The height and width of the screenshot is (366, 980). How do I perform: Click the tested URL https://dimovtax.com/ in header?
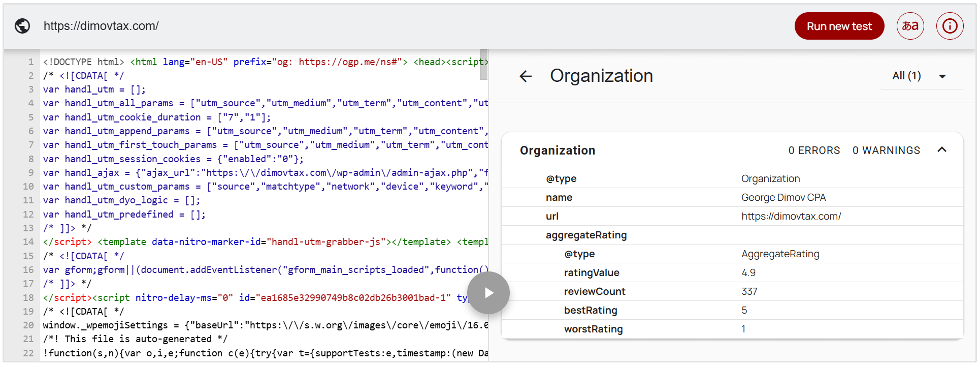coord(101,26)
